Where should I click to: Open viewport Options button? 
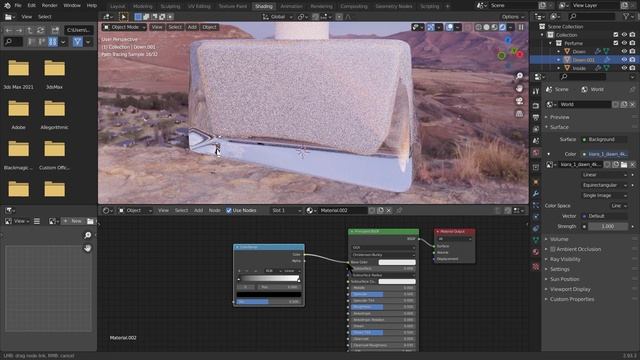click(513, 17)
